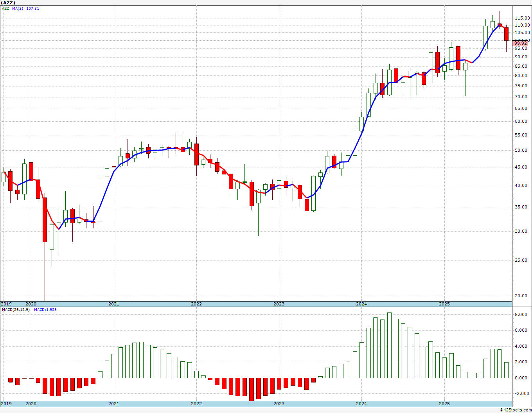Click the MA(3) legend label
532x413 pixels.
pos(18,9)
